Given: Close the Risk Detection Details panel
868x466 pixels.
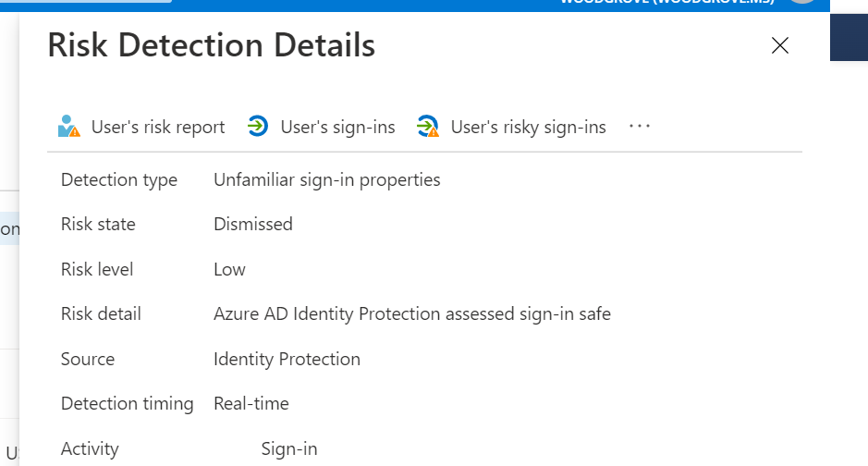Looking at the screenshot, I should pyautogui.click(x=779, y=45).
